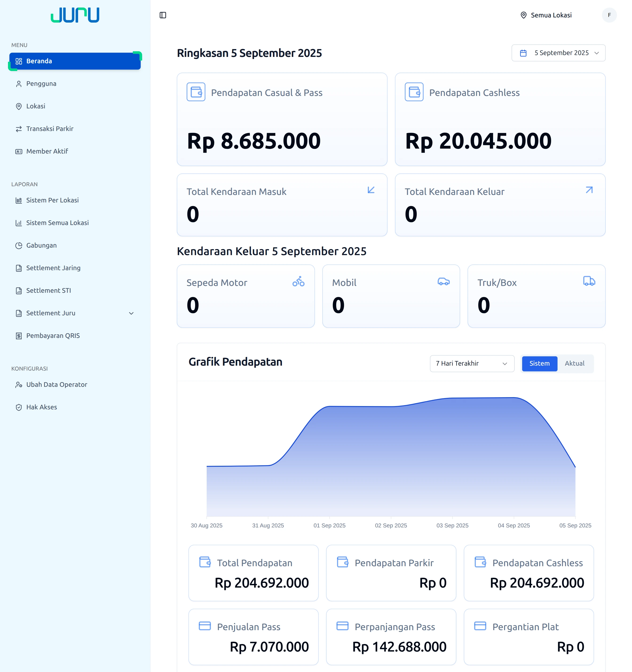Click the Rp 142.688.000 Perpanjangan Pass value
Viewport: 632px width, 672px height.
399,647
